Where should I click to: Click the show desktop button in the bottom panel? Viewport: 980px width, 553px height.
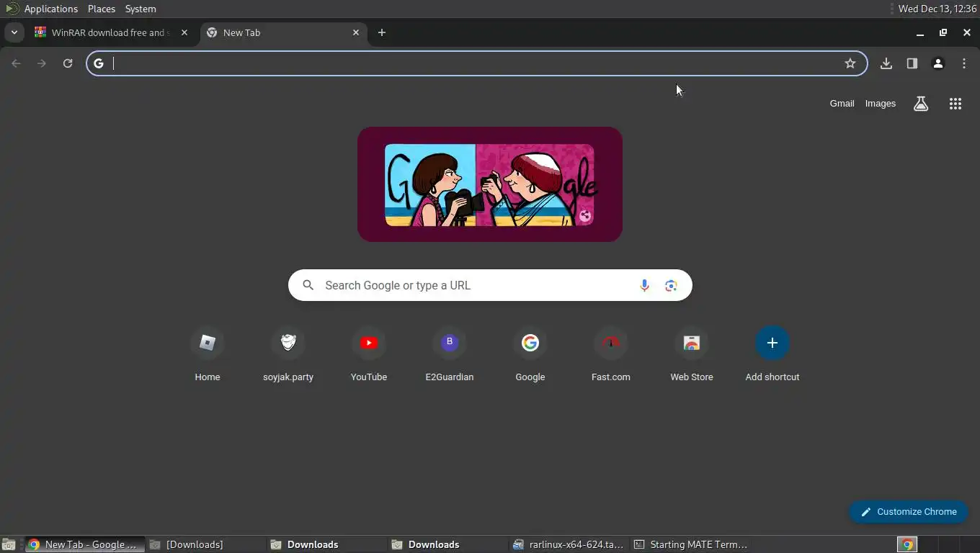8,545
